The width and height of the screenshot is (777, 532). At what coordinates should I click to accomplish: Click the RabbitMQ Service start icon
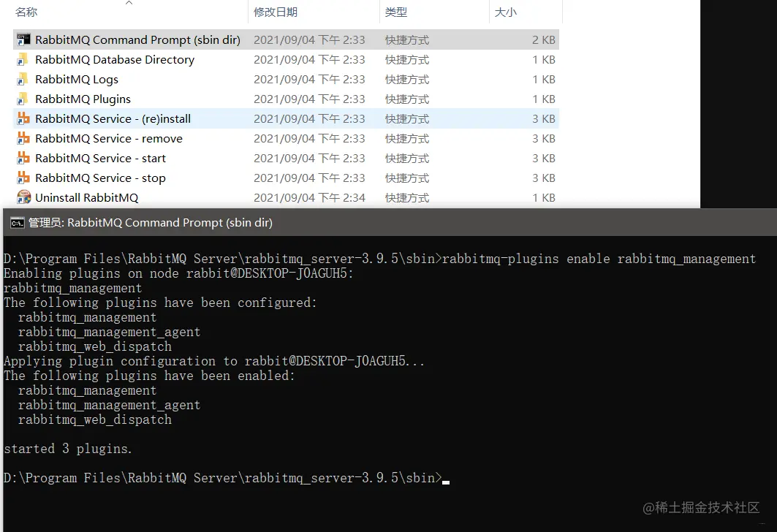pyautogui.click(x=23, y=158)
